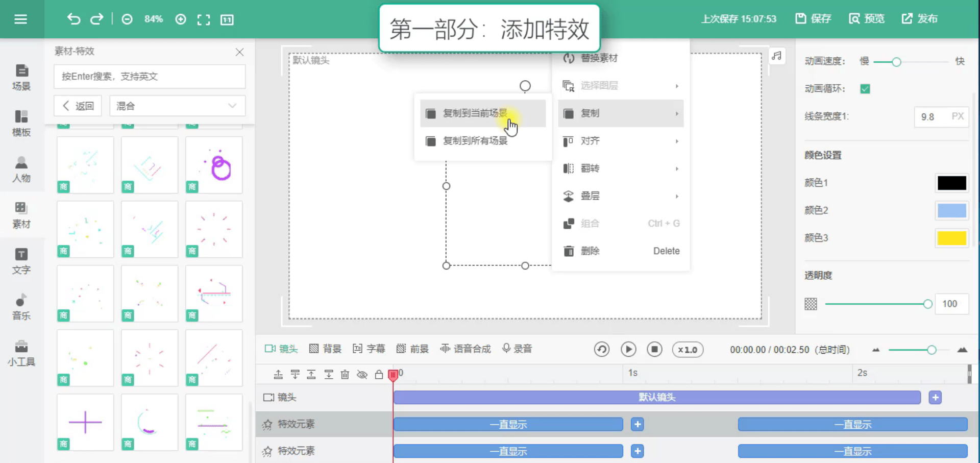The image size is (980, 463).
Task: Expand the 对齐 submenu
Action: point(621,141)
